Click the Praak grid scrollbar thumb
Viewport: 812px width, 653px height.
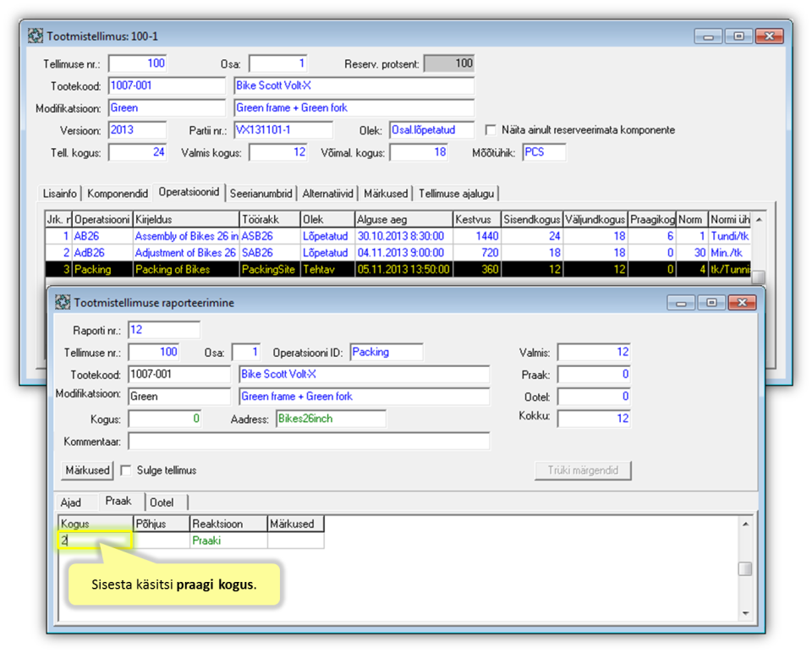[x=745, y=568]
